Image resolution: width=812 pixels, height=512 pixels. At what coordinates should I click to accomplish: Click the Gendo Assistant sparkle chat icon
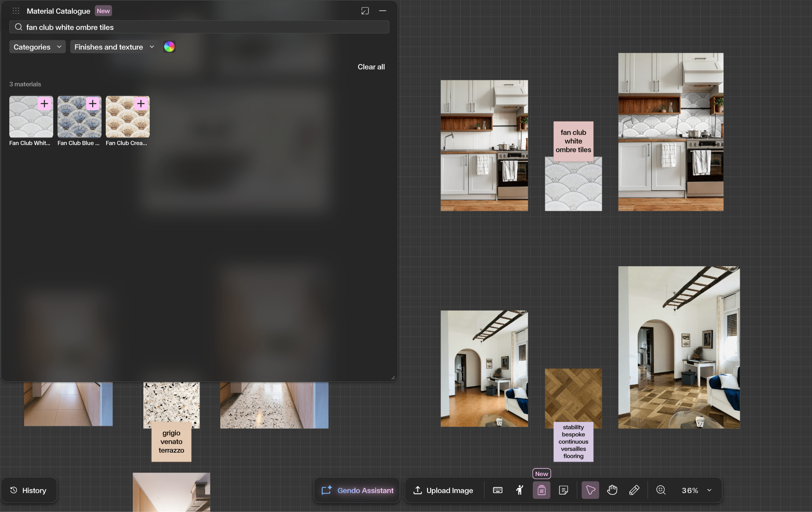(x=326, y=490)
